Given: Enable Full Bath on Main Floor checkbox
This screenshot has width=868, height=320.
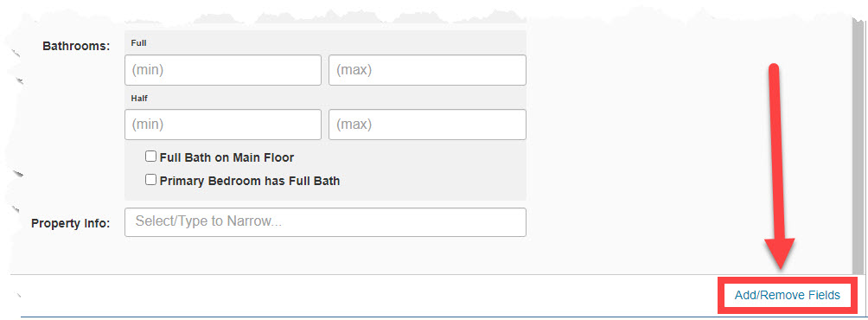Looking at the screenshot, I should click(150, 157).
